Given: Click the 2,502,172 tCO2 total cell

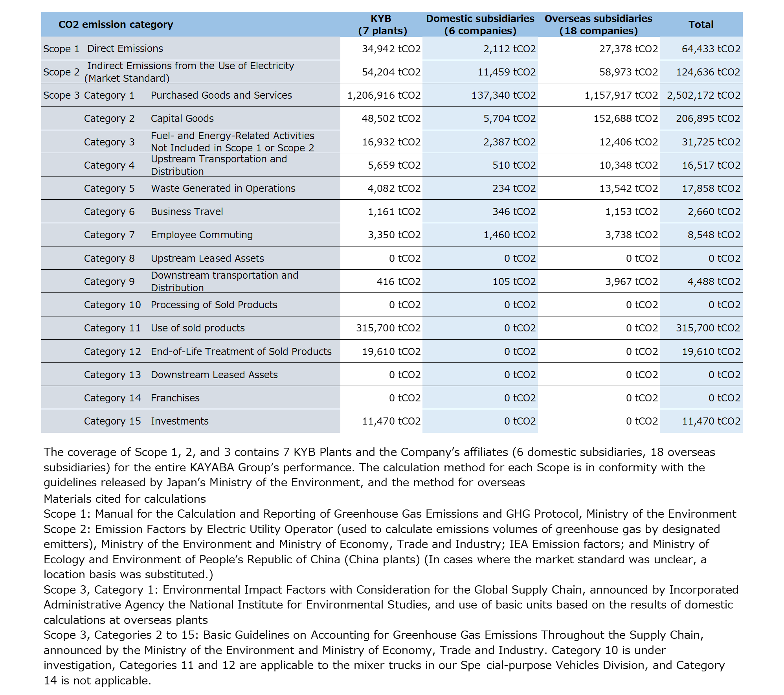Looking at the screenshot, I should (703, 95).
